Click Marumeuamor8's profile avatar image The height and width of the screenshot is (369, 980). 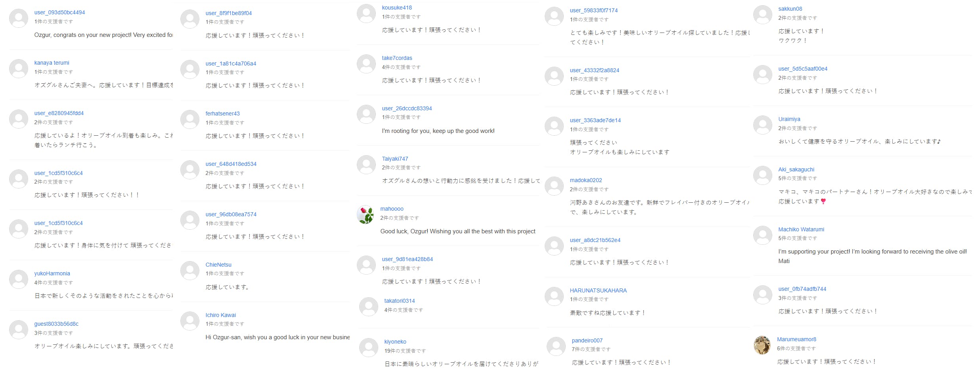coord(762,345)
